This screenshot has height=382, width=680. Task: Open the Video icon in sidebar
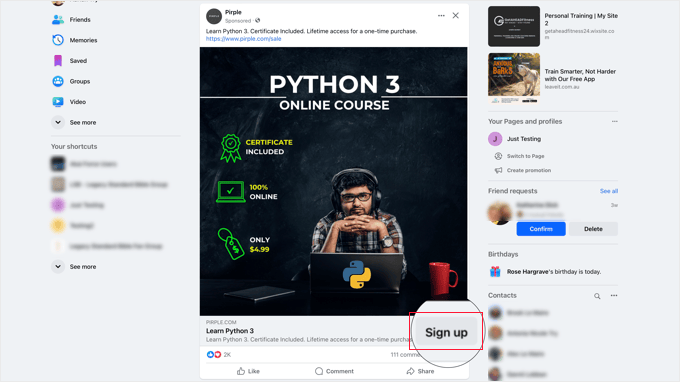58,102
